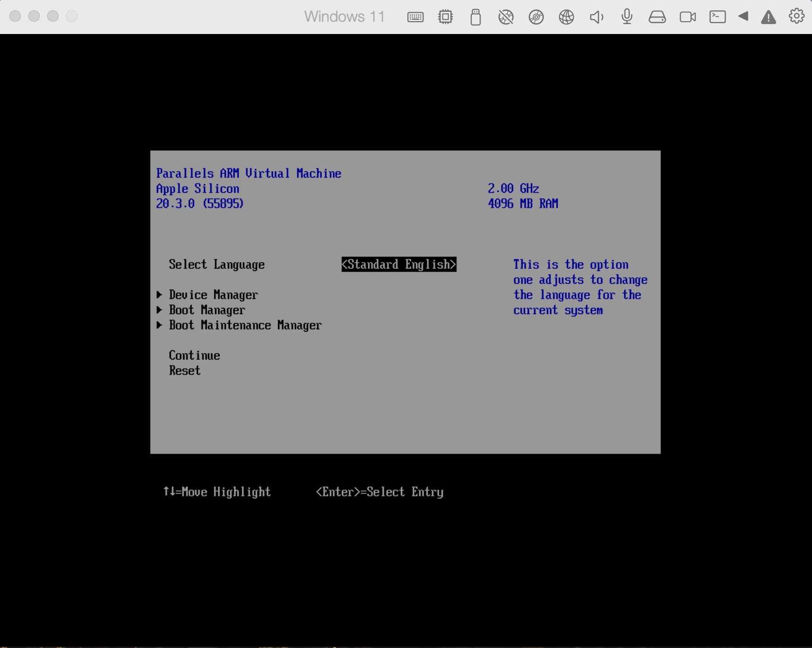Click the left-pointing triangle icon

click(x=744, y=16)
